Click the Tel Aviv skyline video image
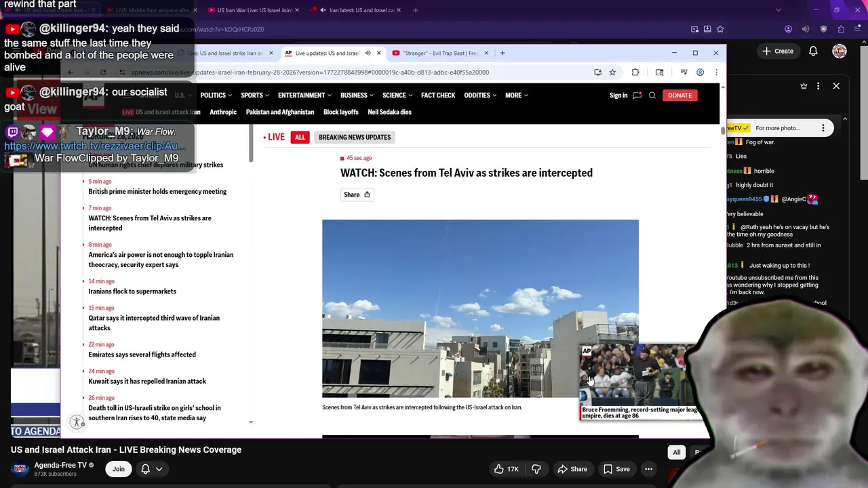The width and height of the screenshot is (868, 488). [x=480, y=308]
